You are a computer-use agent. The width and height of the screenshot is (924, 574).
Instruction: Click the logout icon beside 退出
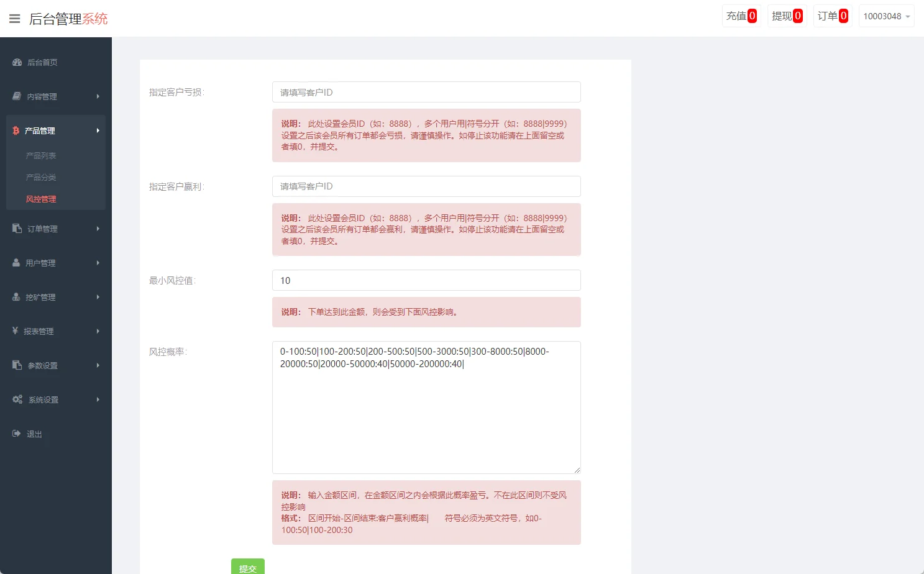17,434
